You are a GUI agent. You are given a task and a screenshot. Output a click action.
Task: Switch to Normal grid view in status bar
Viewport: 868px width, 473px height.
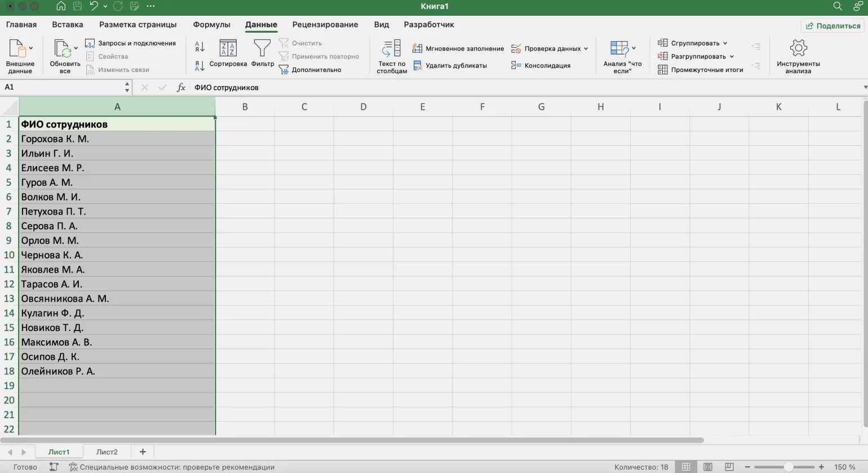[x=686, y=467]
